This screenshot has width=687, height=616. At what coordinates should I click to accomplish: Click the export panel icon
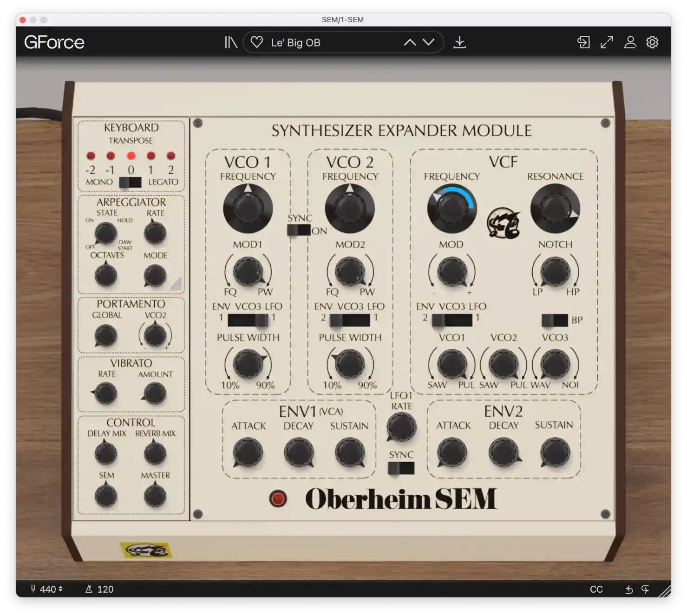point(583,42)
